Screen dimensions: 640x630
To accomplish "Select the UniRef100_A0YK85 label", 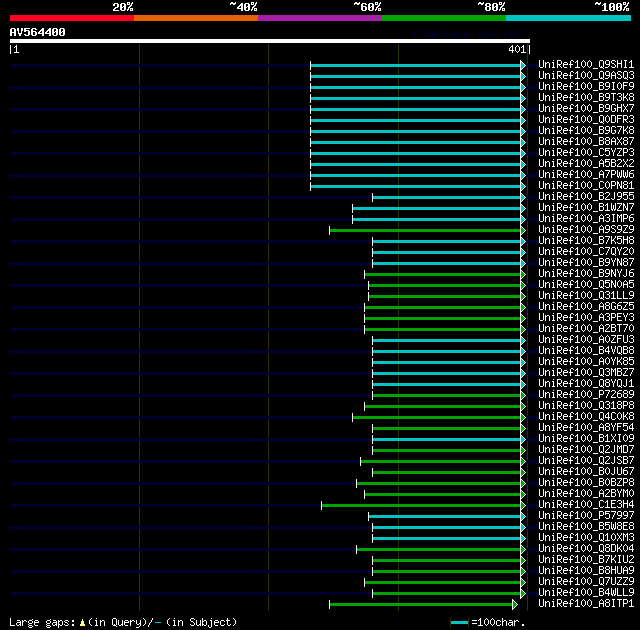I will tap(586, 362).
